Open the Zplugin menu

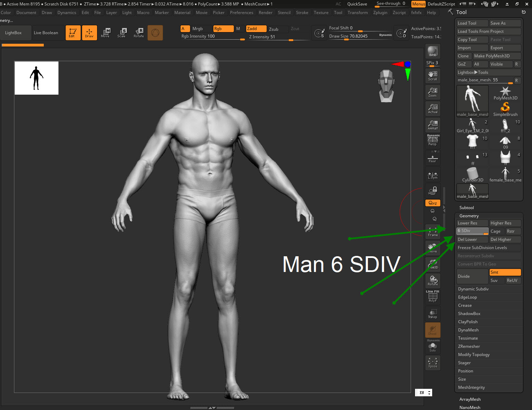381,12
